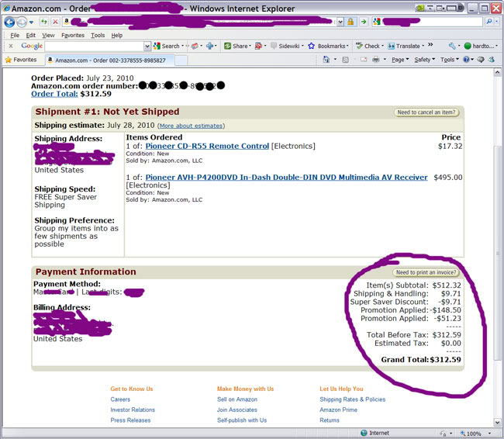The width and height of the screenshot is (504, 439).
Task: Click the blue Help question mark icon
Action: coord(466,60)
